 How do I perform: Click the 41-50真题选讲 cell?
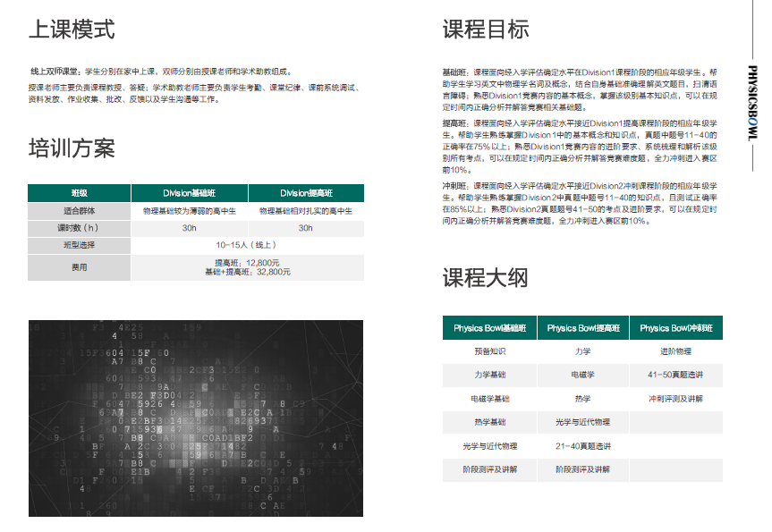(x=676, y=375)
